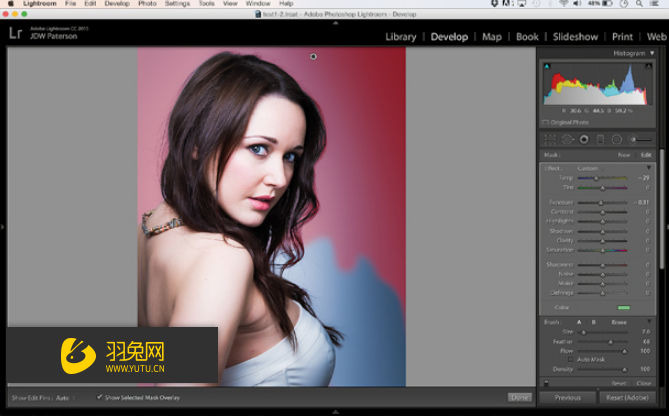Click the Lr logo identity plate
669x416 pixels.
point(15,33)
